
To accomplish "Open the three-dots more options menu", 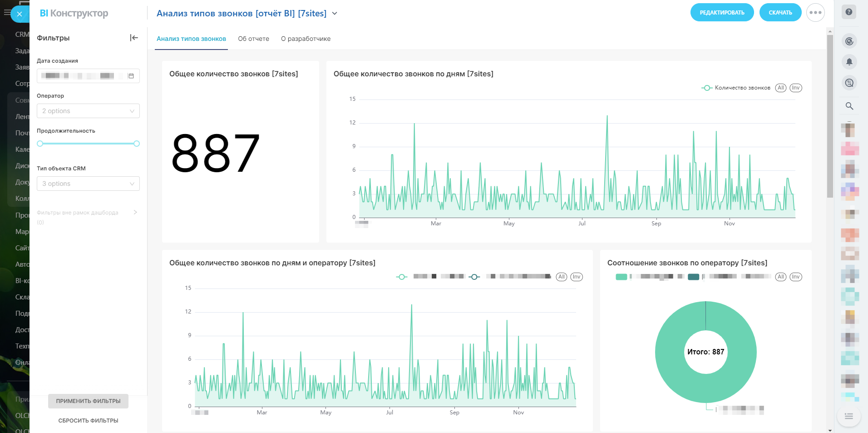I will tap(815, 13).
